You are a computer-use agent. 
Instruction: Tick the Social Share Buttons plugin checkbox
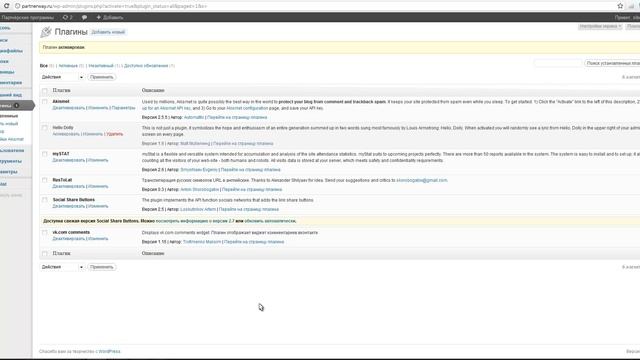coord(45,200)
